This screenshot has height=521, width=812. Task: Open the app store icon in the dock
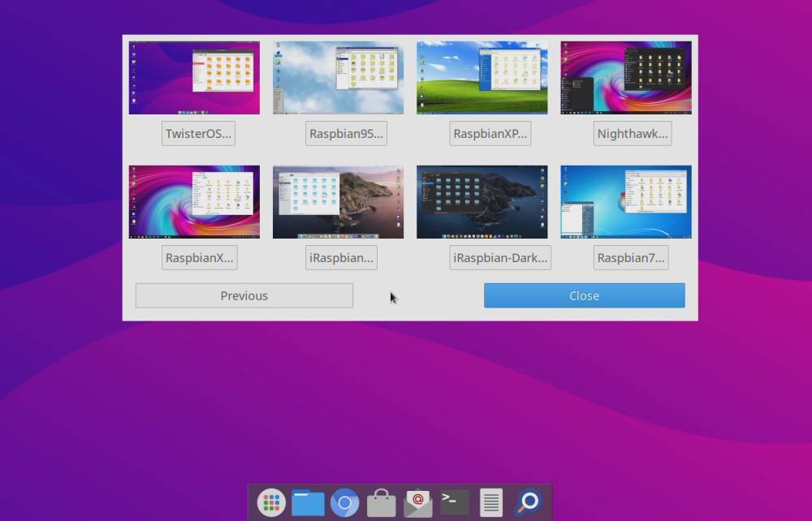381,502
